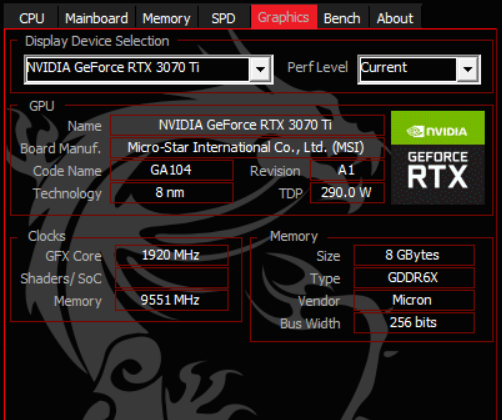Click the Vendor value Micron
Viewport: 502px width, 420px height.
tap(414, 300)
